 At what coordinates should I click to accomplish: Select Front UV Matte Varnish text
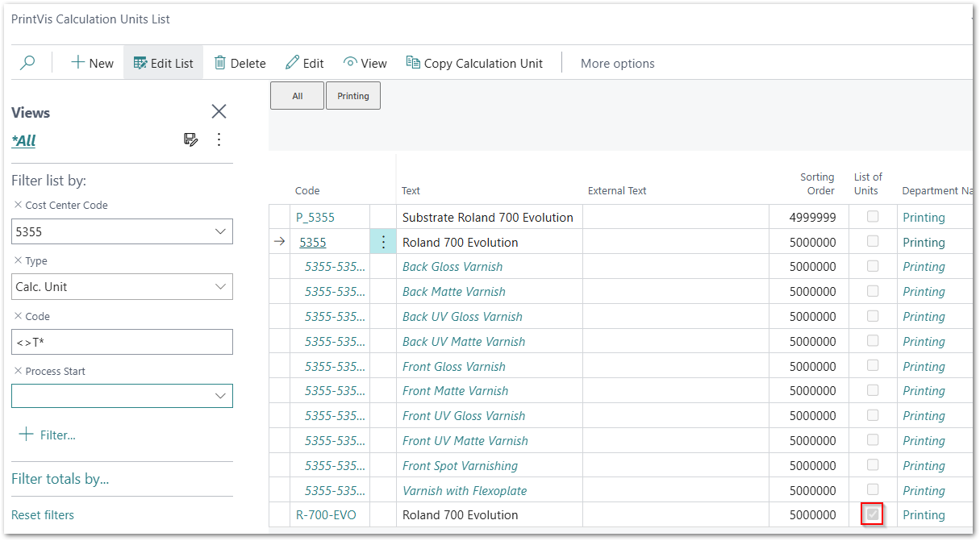[465, 441]
